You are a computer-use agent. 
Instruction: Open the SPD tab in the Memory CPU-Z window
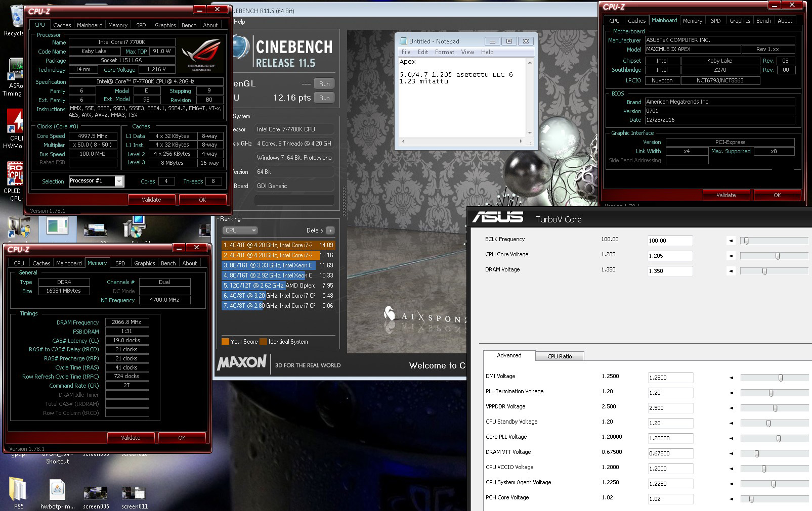point(120,263)
